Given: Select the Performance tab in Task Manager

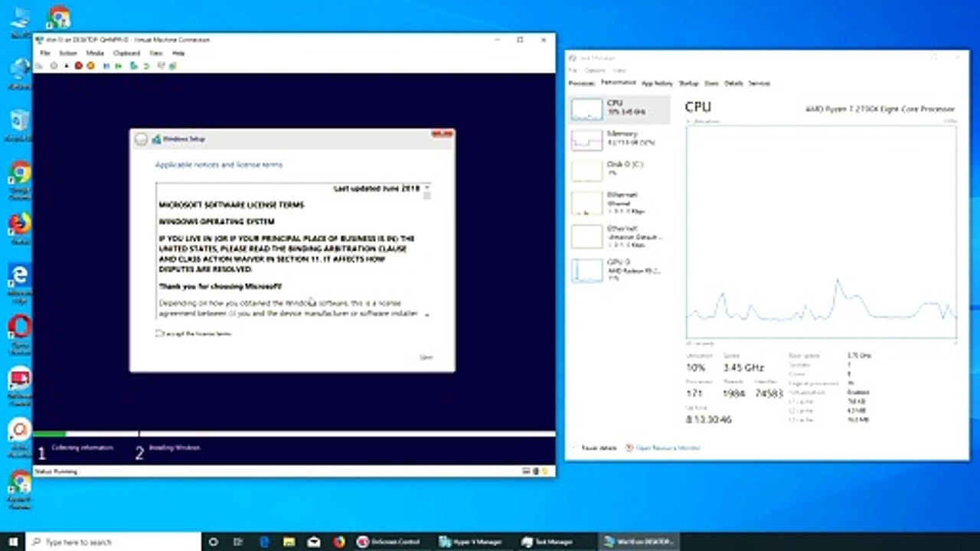Looking at the screenshot, I should click(618, 83).
